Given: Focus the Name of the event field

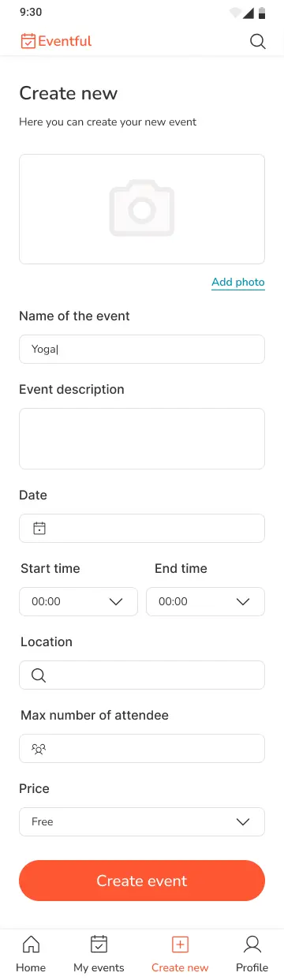Looking at the screenshot, I should point(142,349).
